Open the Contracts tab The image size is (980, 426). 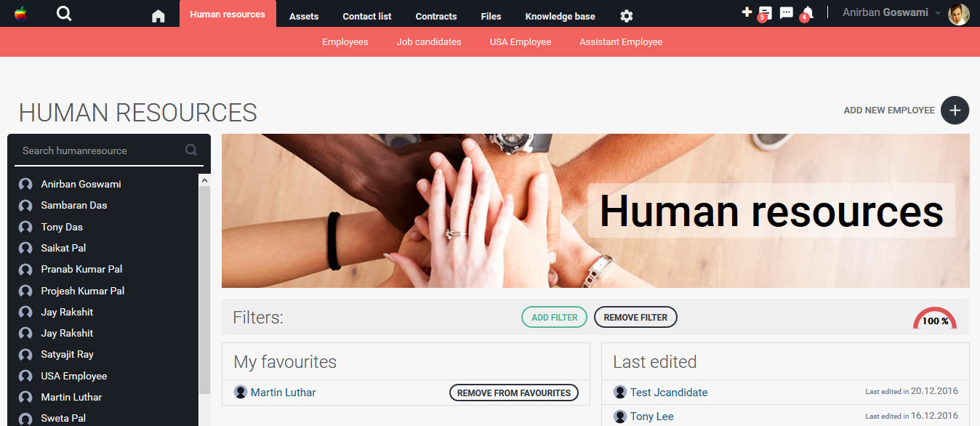pos(436,16)
